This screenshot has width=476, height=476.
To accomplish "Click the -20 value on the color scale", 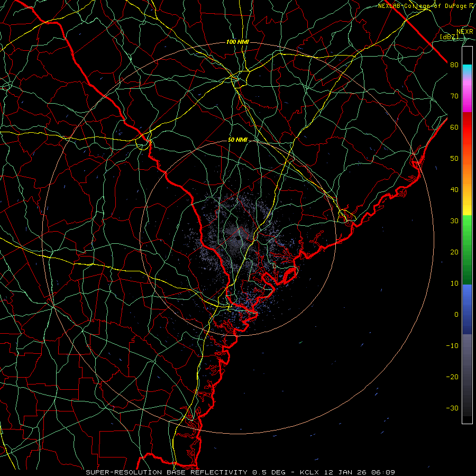I will [452, 377].
